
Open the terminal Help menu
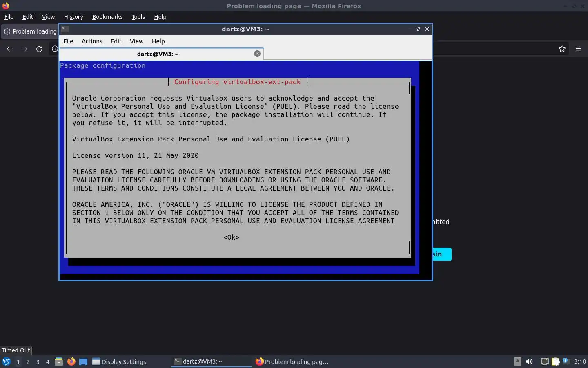(x=158, y=41)
